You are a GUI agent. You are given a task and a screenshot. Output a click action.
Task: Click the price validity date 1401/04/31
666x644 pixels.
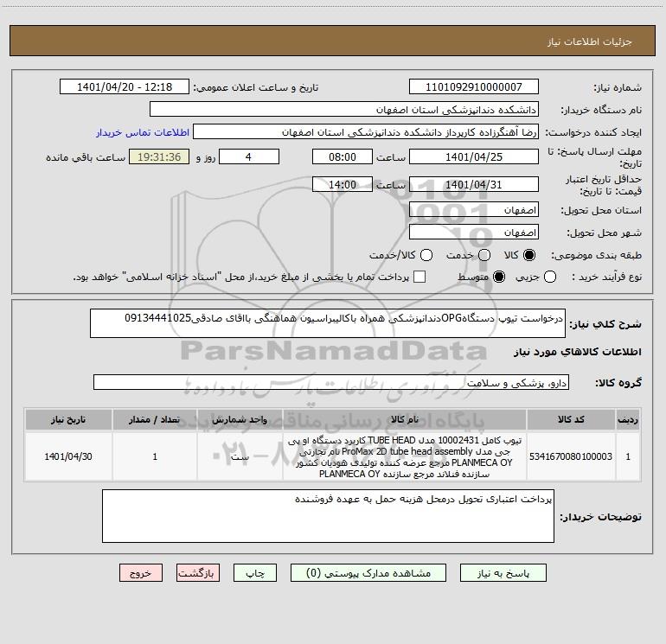[x=474, y=184]
